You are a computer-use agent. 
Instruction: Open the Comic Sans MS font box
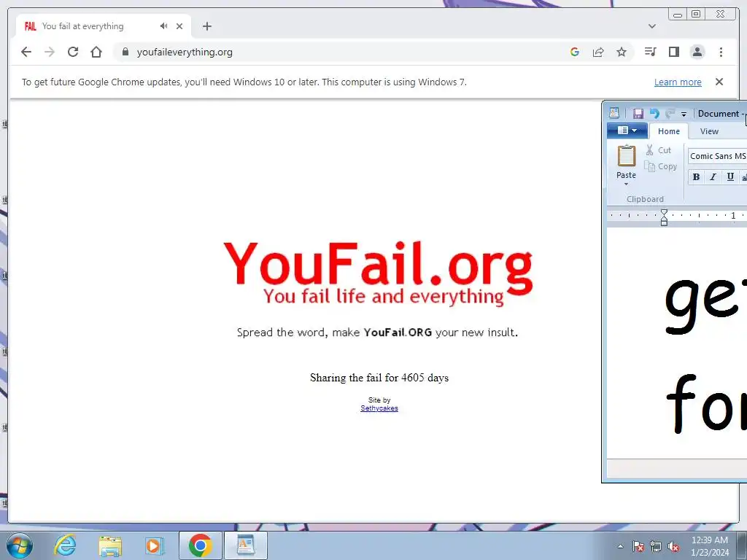(x=718, y=156)
